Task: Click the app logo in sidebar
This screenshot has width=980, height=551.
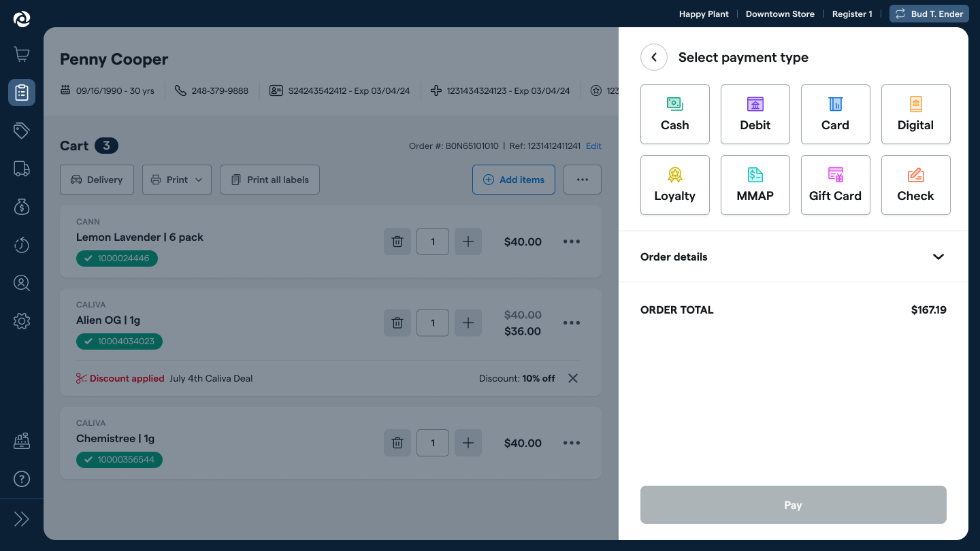Action: (22, 19)
